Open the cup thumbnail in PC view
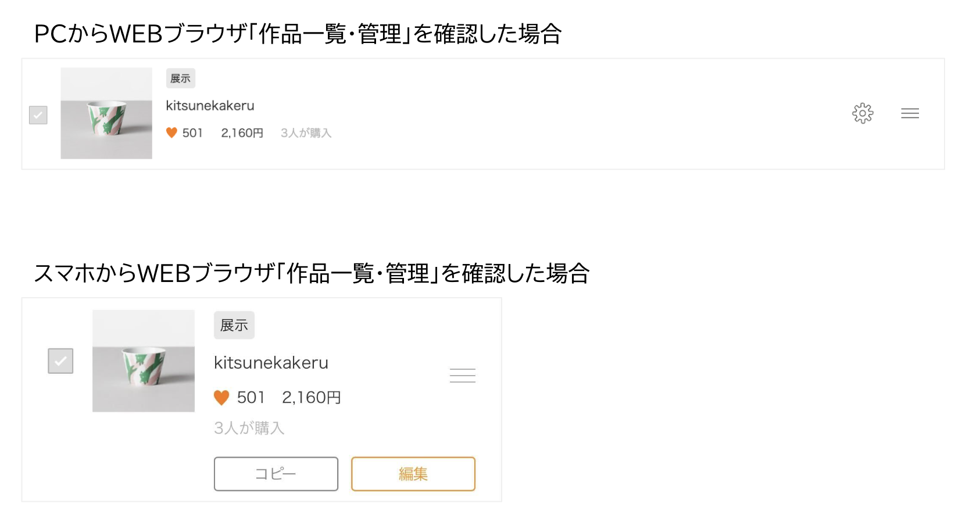Viewport: 980px width, 521px height. point(106,113)
